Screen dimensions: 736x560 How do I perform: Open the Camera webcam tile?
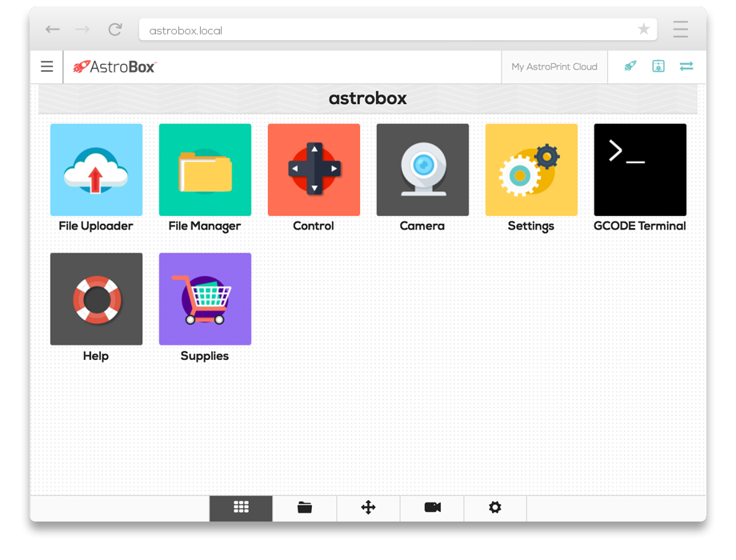[x=422, y=170]
